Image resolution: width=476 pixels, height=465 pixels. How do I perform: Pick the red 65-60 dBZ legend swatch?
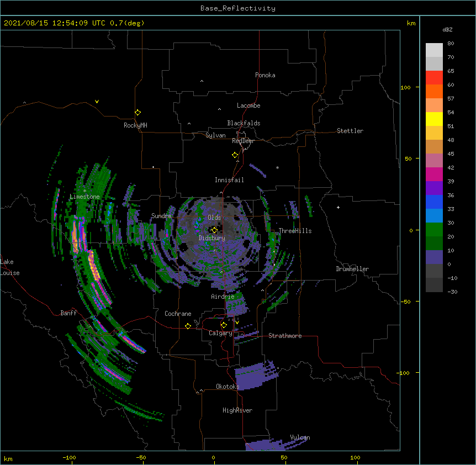434,78
